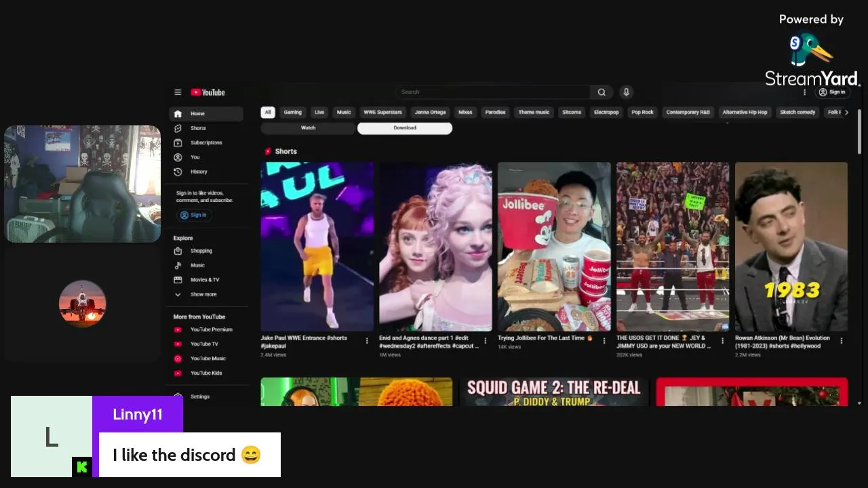868x488 pixels.
Task: Open options menu for The Usos short
Action: coord(722,341)
